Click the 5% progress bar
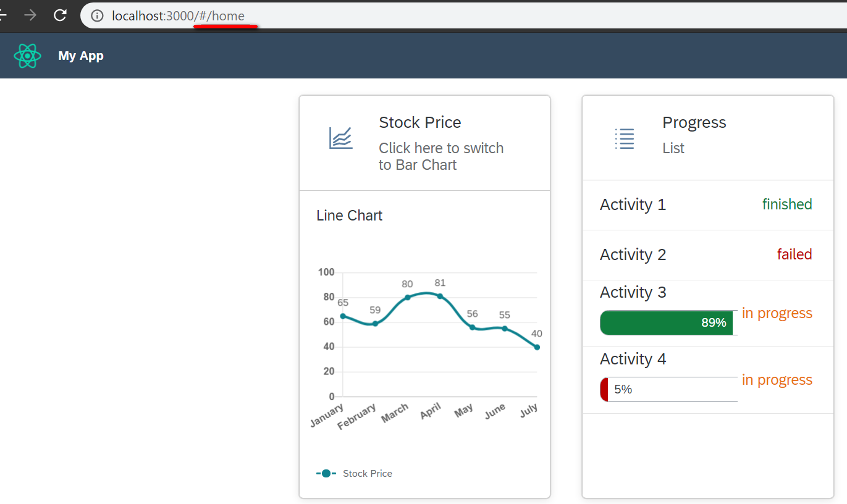The height and width of the screenshot is (504, 847). (x=669, y=389)
